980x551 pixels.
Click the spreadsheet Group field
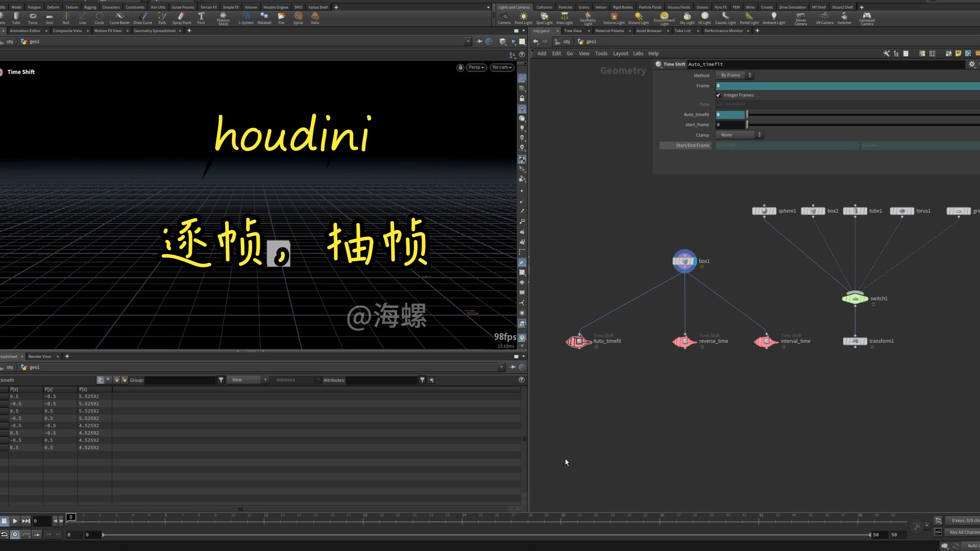click(180, 380)
